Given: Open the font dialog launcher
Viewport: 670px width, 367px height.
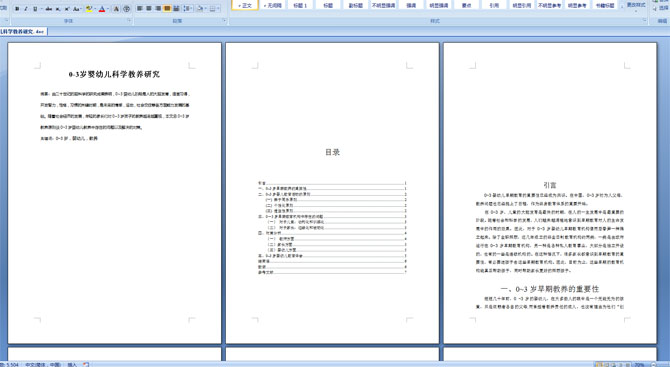Looking at the screenshot, I should (x=129, y=20).
